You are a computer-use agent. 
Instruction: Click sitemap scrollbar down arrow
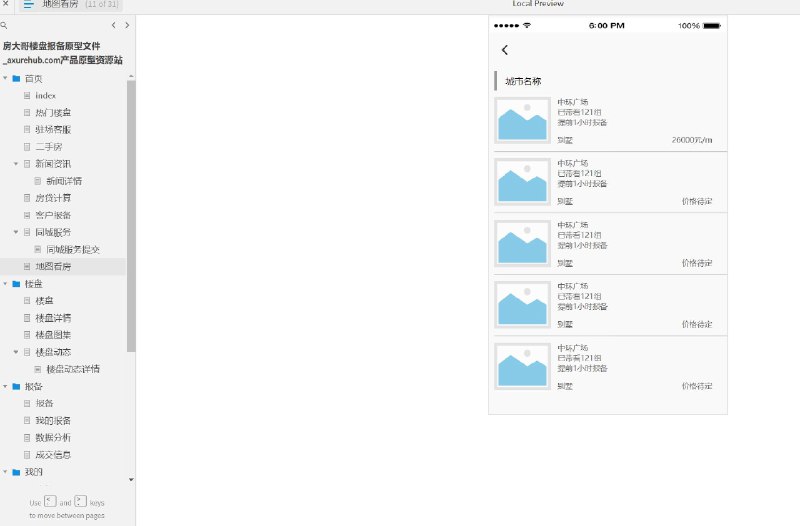pos(131,480)
